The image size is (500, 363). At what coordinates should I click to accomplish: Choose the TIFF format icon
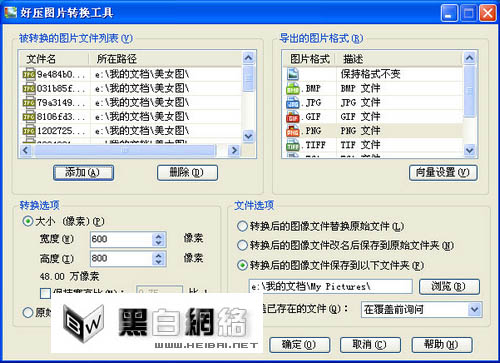(293, 145)
